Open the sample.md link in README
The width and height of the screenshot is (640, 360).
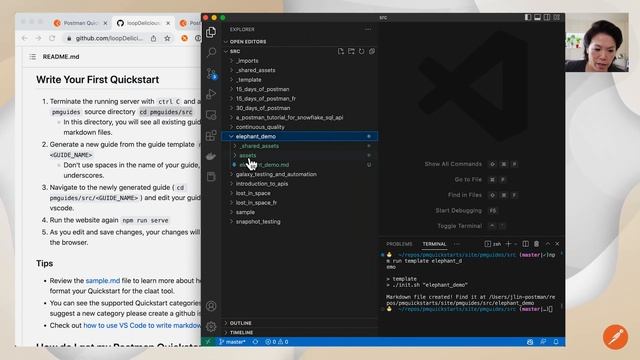coord(102,281)
